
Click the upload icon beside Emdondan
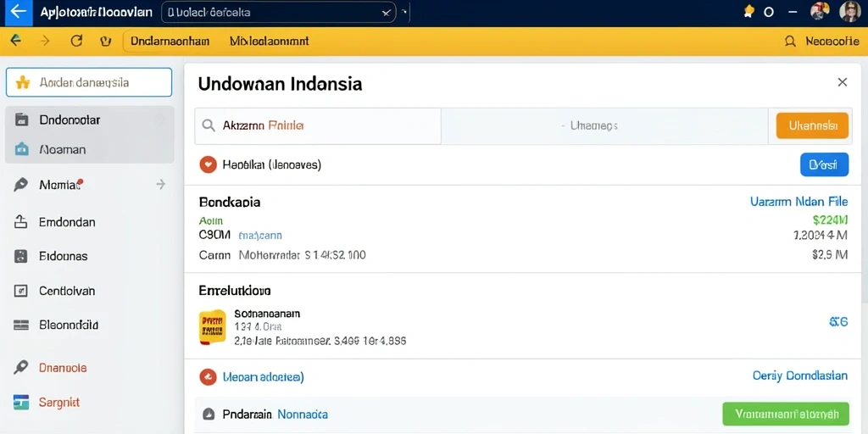coord(20,222)
